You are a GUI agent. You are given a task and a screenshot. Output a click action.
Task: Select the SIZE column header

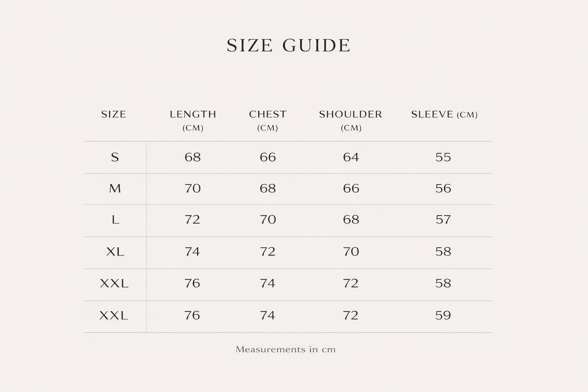coord(114,114)
